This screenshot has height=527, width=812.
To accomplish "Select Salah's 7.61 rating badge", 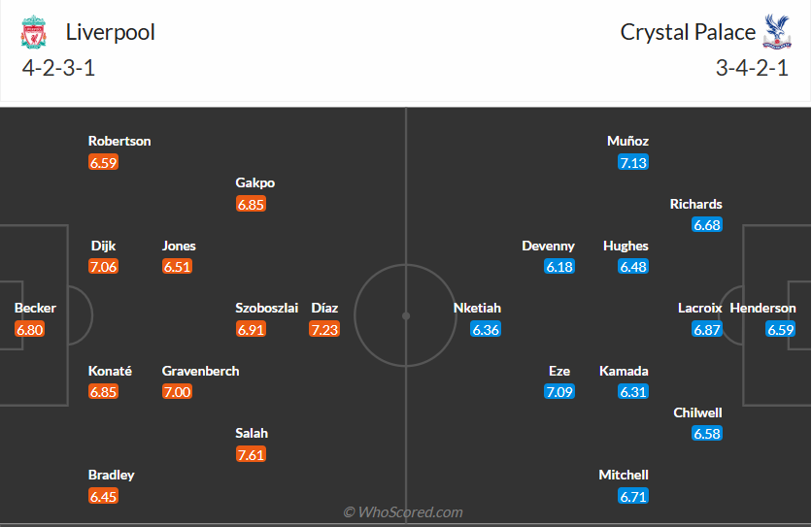I will 251,454.
